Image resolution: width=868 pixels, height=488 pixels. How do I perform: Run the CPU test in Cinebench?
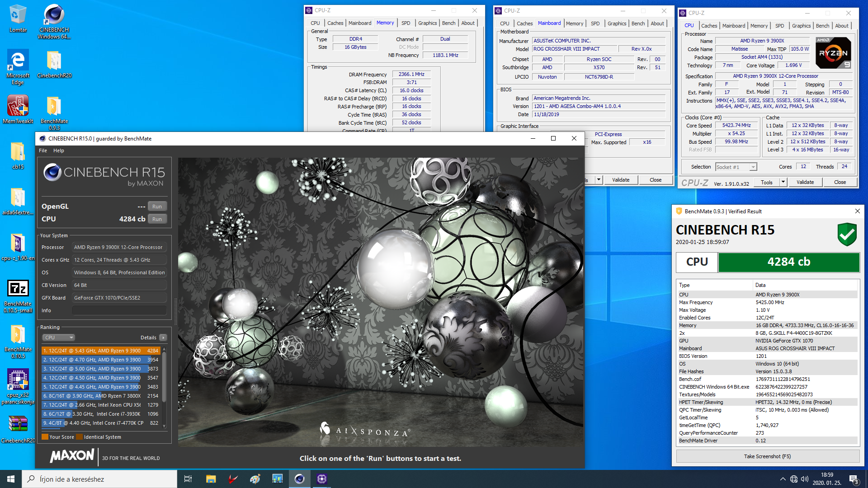[157, 219]
